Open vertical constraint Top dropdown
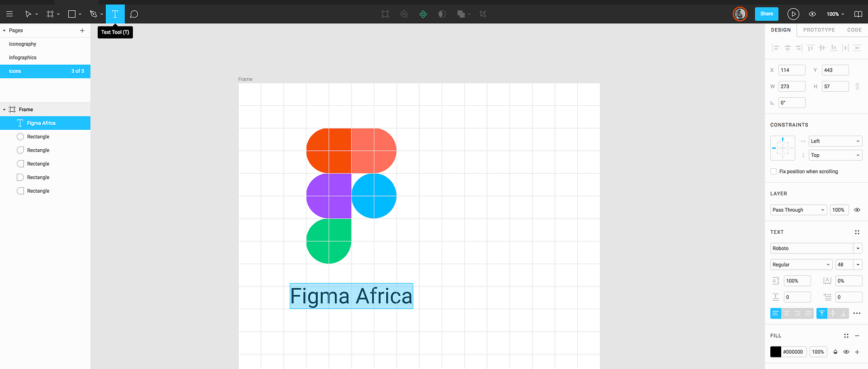Screen dimensions: 868x369 click(x=835, y=155)
